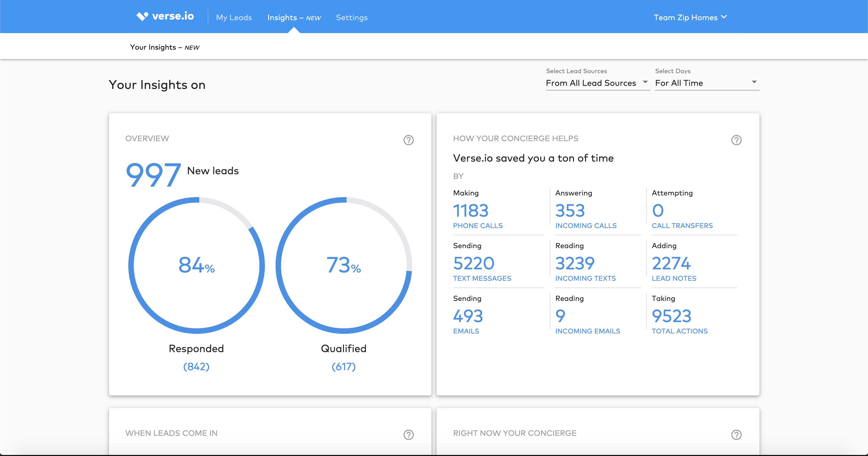Click Right Now Your Concierge help icon
868x456 pixels.
pos(736,435)
